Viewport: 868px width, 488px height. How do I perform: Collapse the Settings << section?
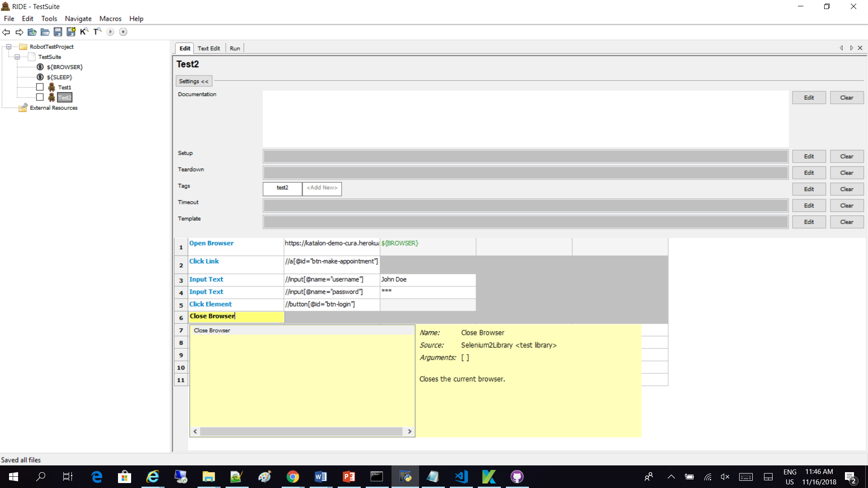click(193, 81)
